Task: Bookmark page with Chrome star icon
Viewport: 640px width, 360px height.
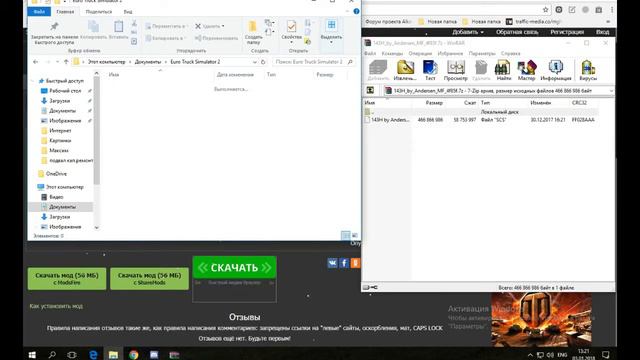Action: pyautogui.click(x=545, y=10)
